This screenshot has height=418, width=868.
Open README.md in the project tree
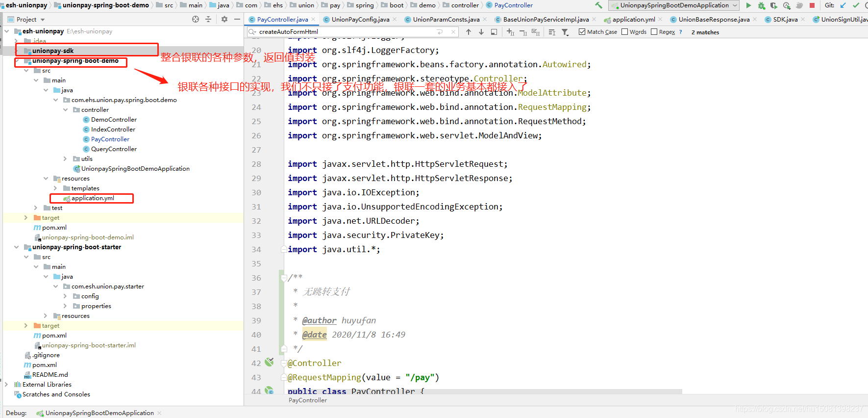[50, 375]
